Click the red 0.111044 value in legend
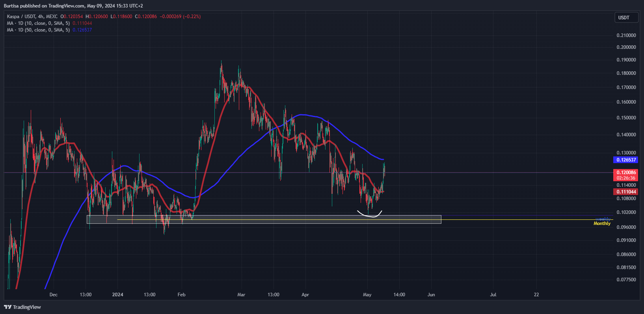 pos(82,23)
